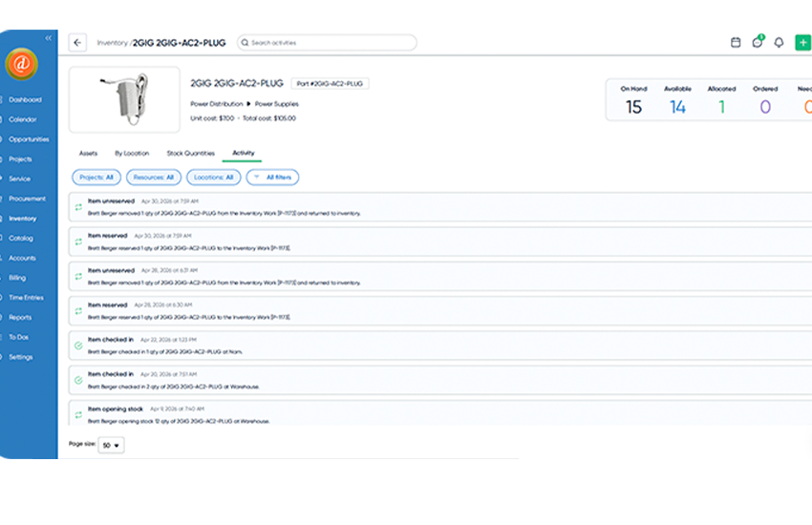Click the Power Distribution category link
The width and height of the screenshot is (812, 525).
coord(217,104)
